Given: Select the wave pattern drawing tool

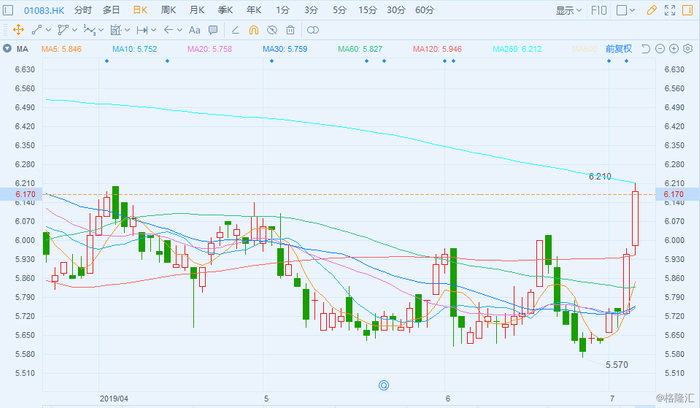Looking at the screenshot, I should 89,30.
